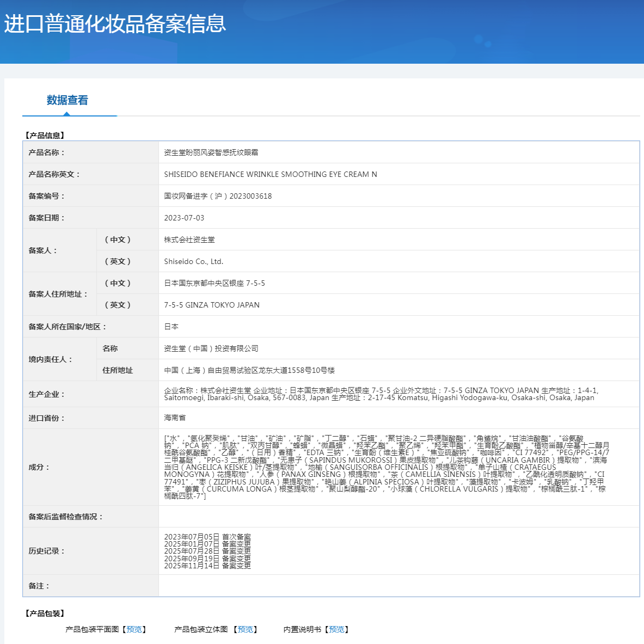644x644 pixels.
Task: Select country value 日本
Action: tap(171, 327)
